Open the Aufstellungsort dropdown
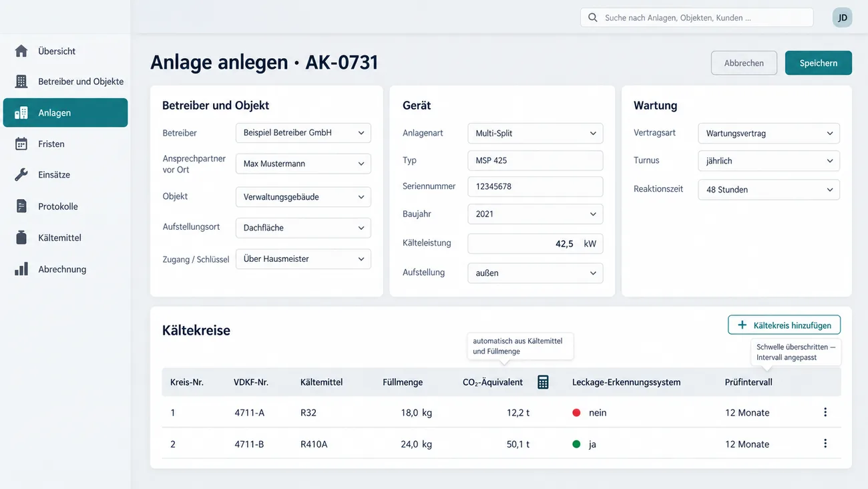Viewport: 868px width, 489px height. (x=303, y=228)
